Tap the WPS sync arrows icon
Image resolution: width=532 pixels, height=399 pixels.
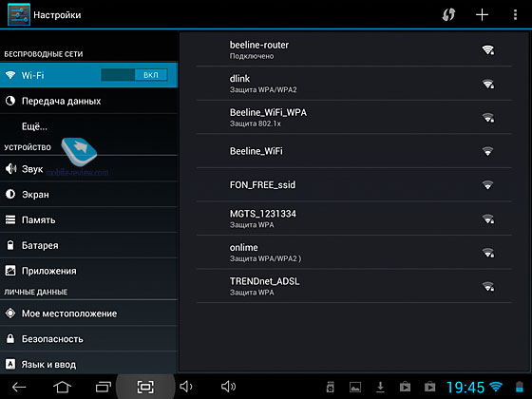tap(448, 14)
